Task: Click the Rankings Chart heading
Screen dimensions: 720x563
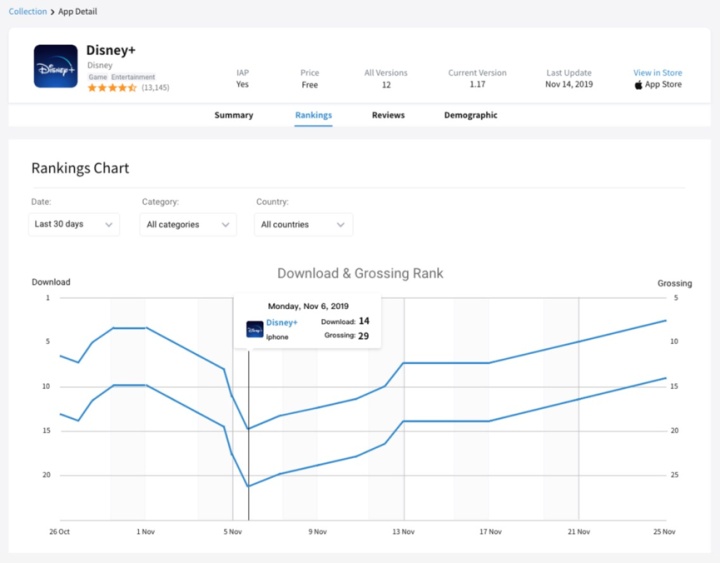Action: (80, 168)
